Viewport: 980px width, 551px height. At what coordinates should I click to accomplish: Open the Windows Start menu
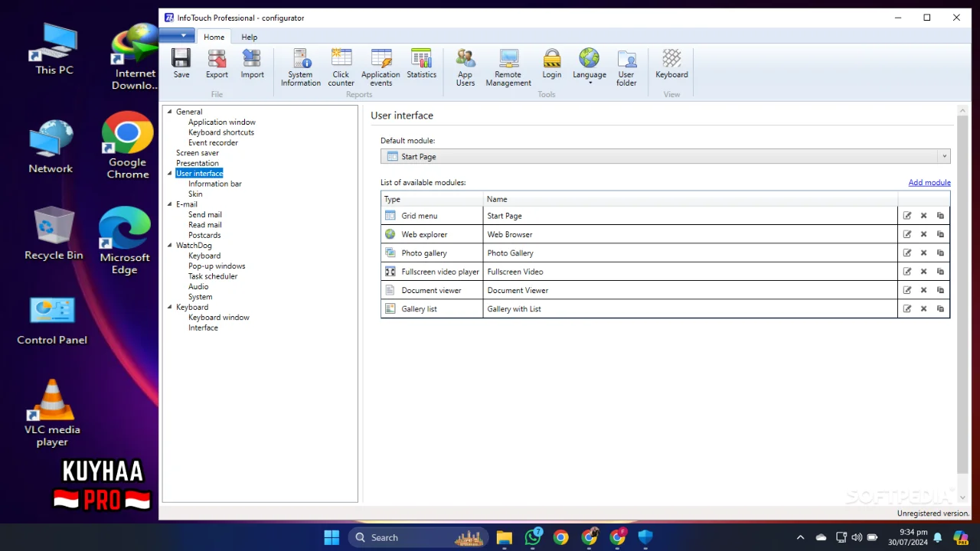pyautogui.click(x=332, y=537)
